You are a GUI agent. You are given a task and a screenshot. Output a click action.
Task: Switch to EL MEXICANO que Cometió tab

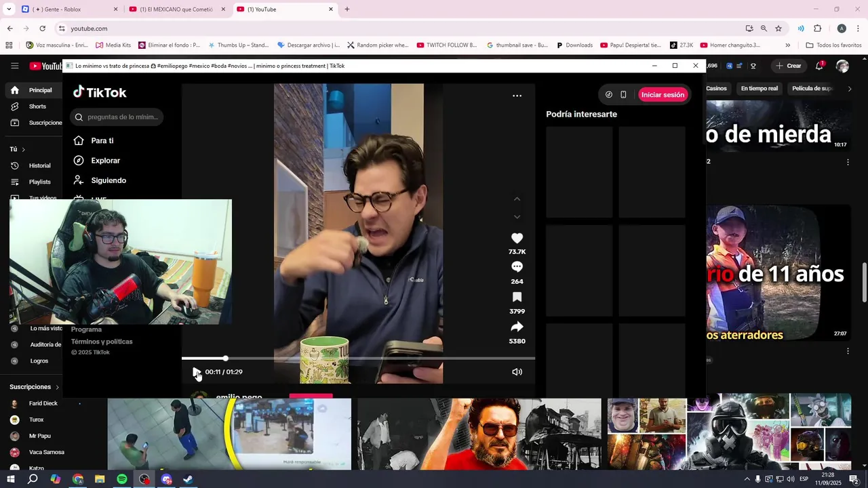click(x=178, y=9)
